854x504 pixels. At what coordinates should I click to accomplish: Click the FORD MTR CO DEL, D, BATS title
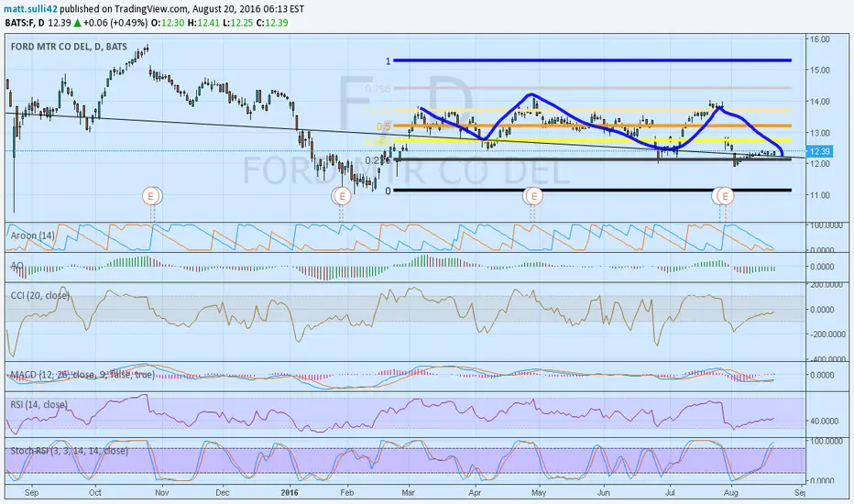[69, 47]
